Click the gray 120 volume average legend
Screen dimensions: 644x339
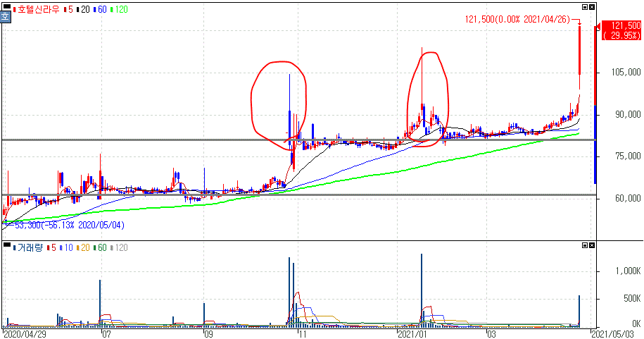click(119, 247)
